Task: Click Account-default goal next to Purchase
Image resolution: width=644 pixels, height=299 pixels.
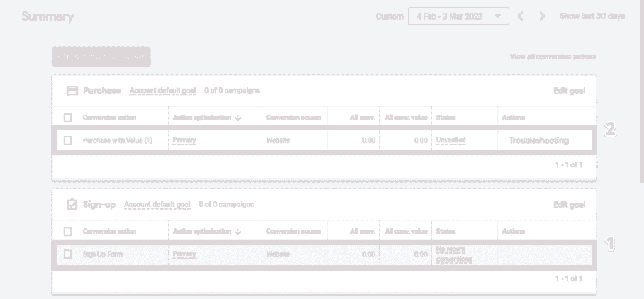Action: 163,91
